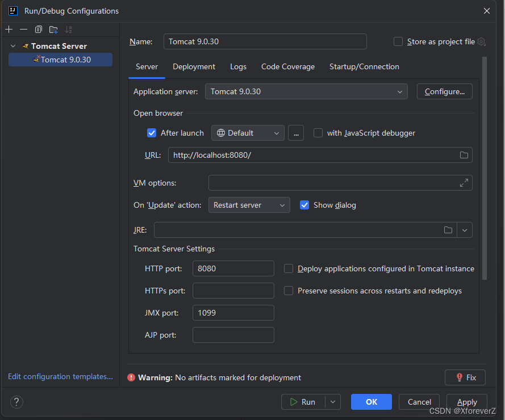
Task: Click into the HTTP port field
Action: tap(233, 268)
